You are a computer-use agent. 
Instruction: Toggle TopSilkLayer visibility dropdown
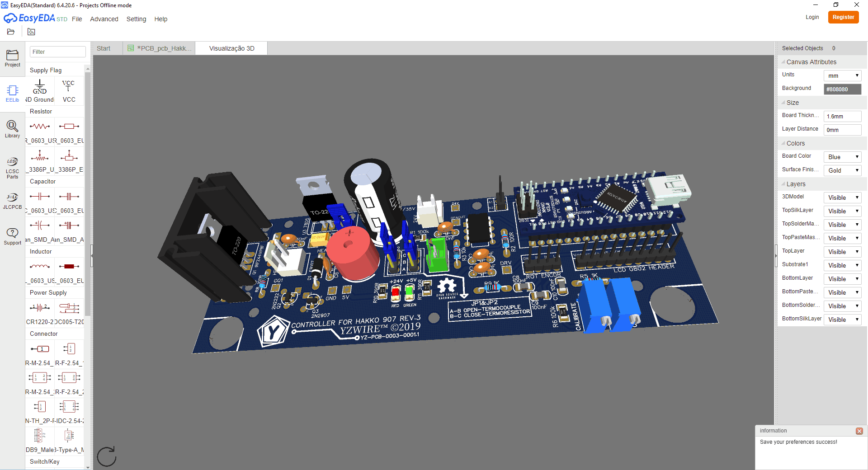842,211
